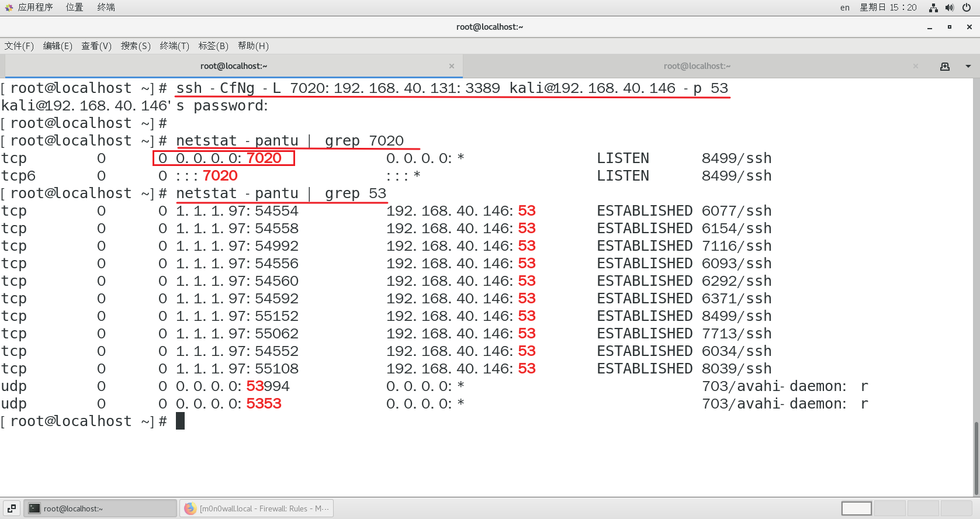Open the 编辑(E) menu

coord(58,46)
